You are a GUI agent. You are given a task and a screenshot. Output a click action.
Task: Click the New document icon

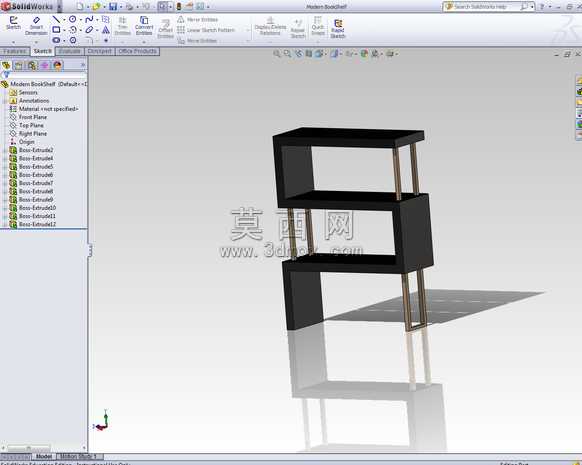[80, 6]
